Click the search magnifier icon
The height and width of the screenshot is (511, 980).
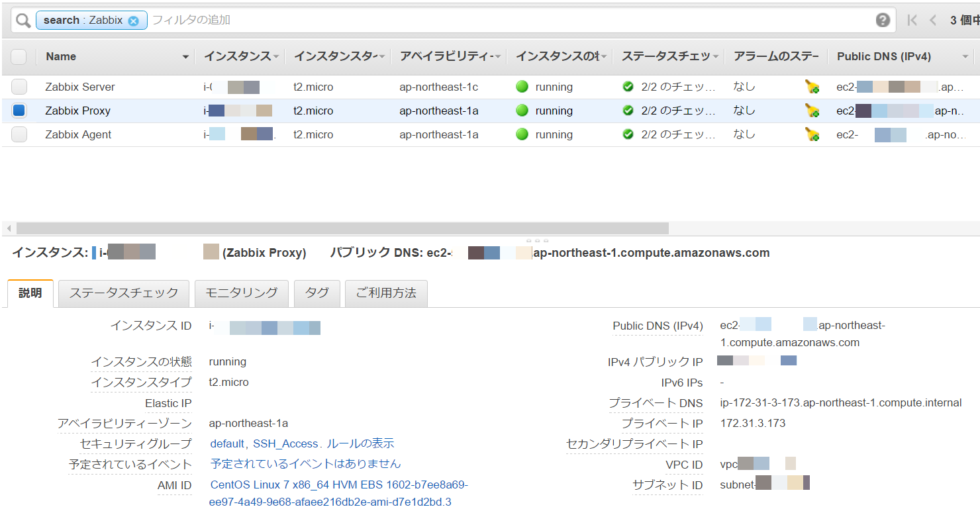coord(23,21)
